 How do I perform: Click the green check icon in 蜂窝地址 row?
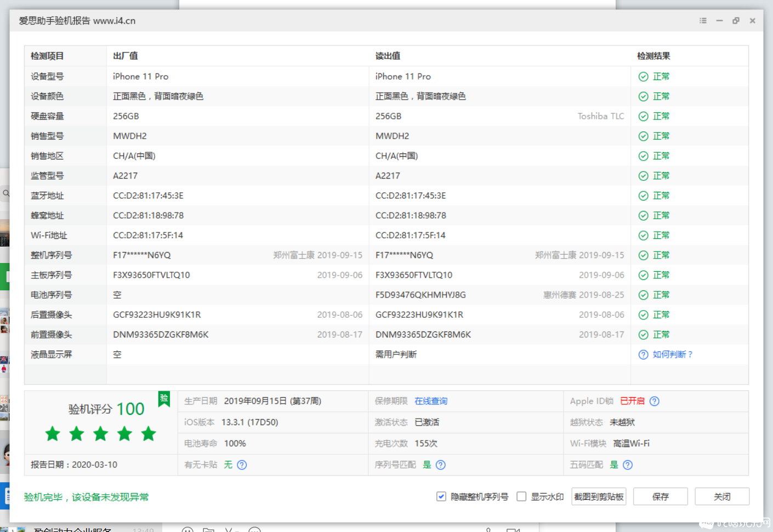[x=644, y=215]
